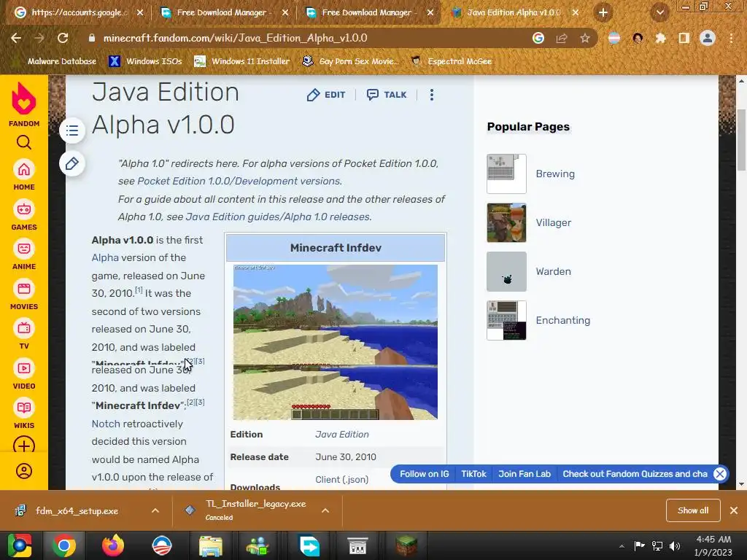Screen dimensions: 747x560
Task: Go to Fandom Home in the sidebar
Action: (24, 175)
